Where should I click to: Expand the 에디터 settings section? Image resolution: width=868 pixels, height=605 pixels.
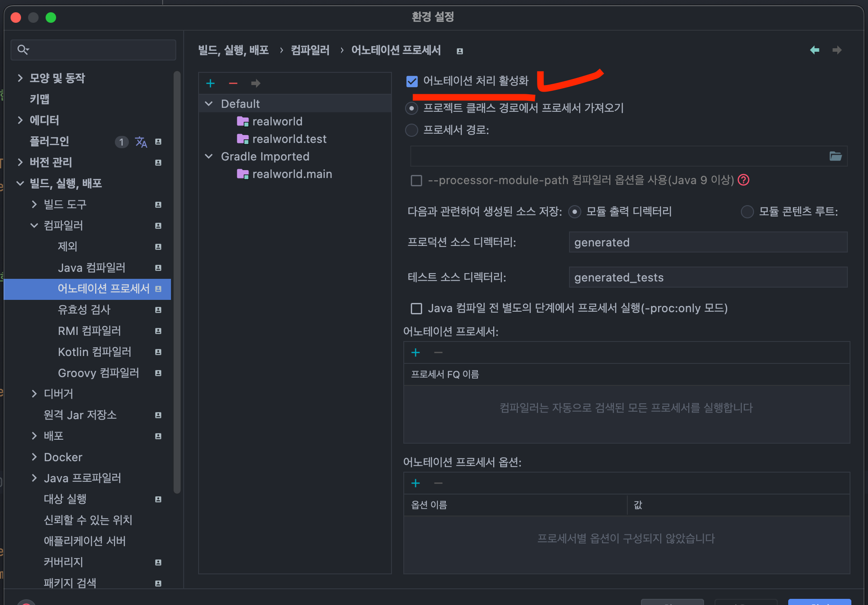click(20, 120)
